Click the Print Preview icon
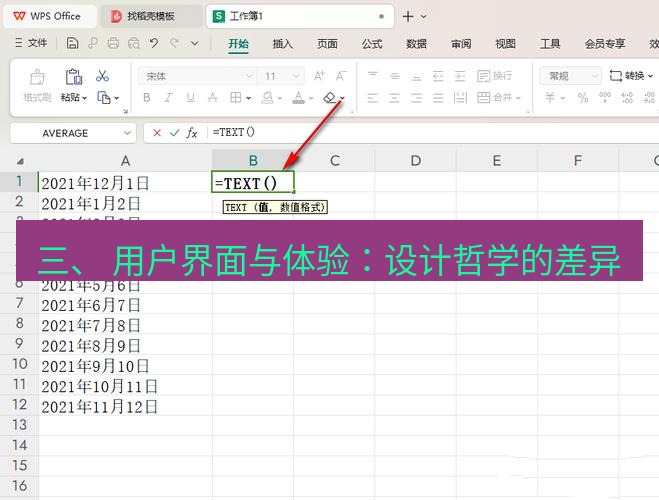Viewport: 659px width, 500px height. click(x=134, y=43)
